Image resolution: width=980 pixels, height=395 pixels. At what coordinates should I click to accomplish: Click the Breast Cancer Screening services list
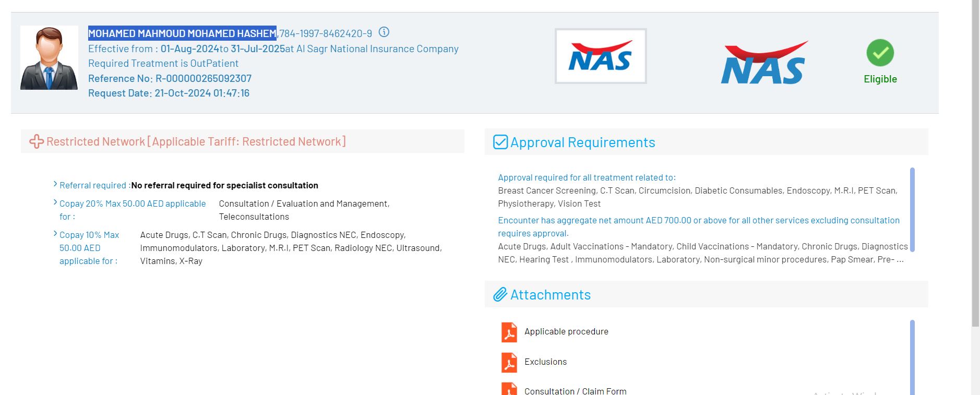pyautogui.click(x=698, y=197)
